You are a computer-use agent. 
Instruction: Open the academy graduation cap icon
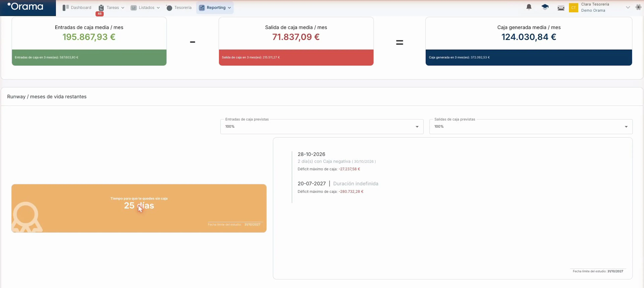tap(545, 7)
